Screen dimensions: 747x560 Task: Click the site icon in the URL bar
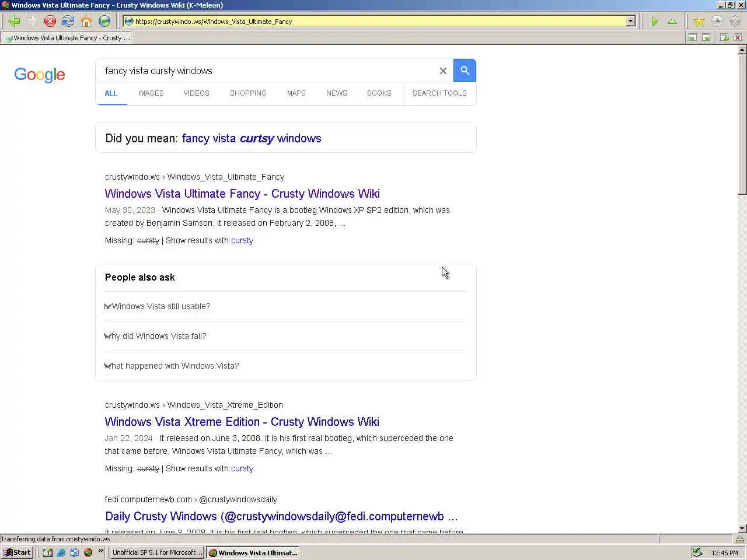point(129,22)
